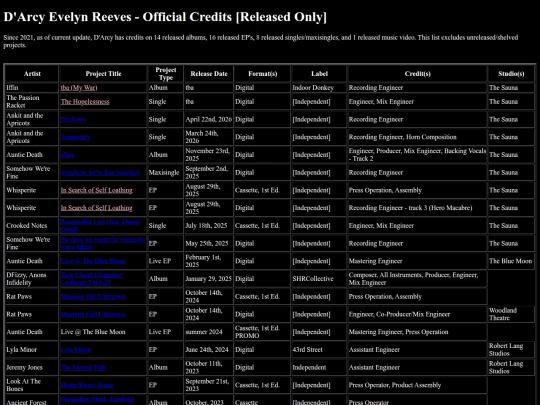Image resolution: width=540 pixels, height=405 pixels.
Task: Open the 'tba (My War)' project link
Action: pos(79,88)
